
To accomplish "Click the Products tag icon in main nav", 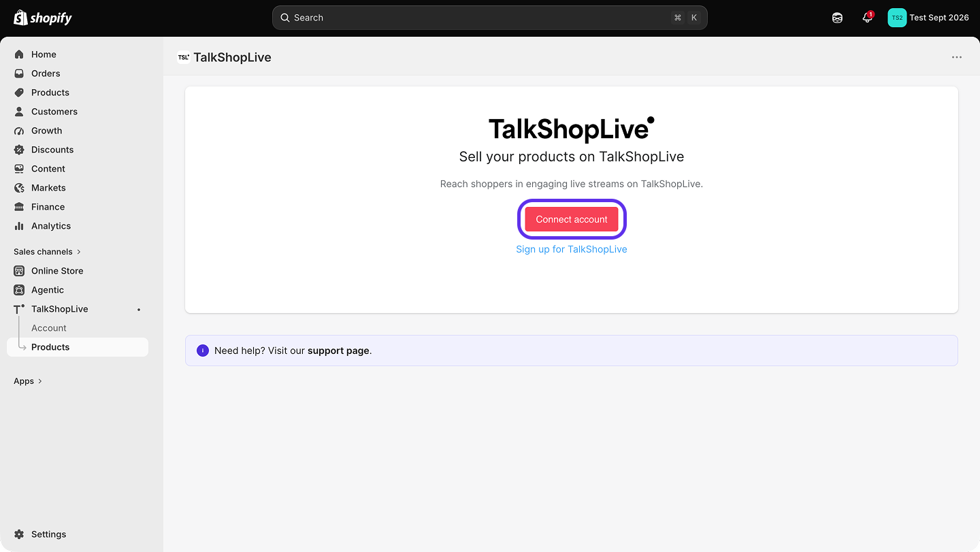I will click(x=19, y=93).
